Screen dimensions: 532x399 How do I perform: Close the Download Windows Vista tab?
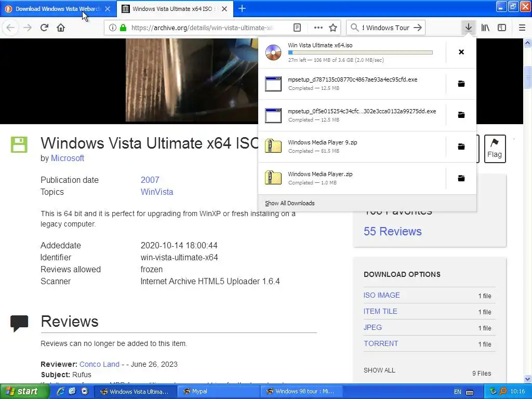(108, 9)
